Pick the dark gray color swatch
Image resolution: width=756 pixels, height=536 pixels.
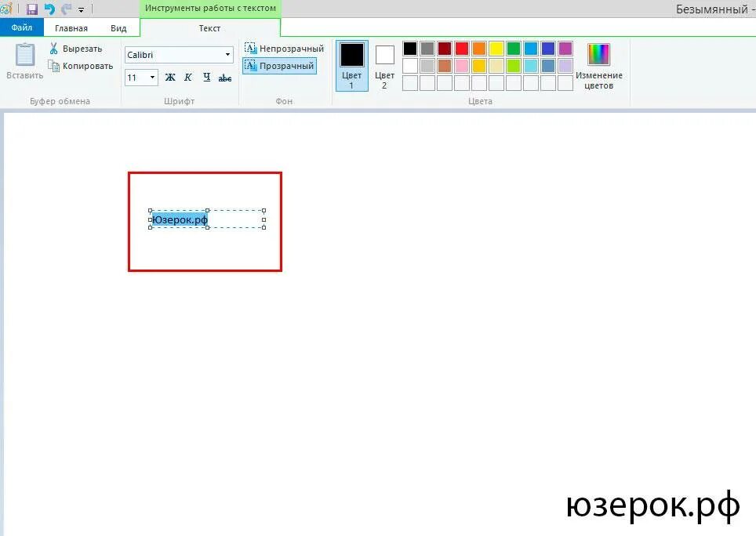(427, 48)
